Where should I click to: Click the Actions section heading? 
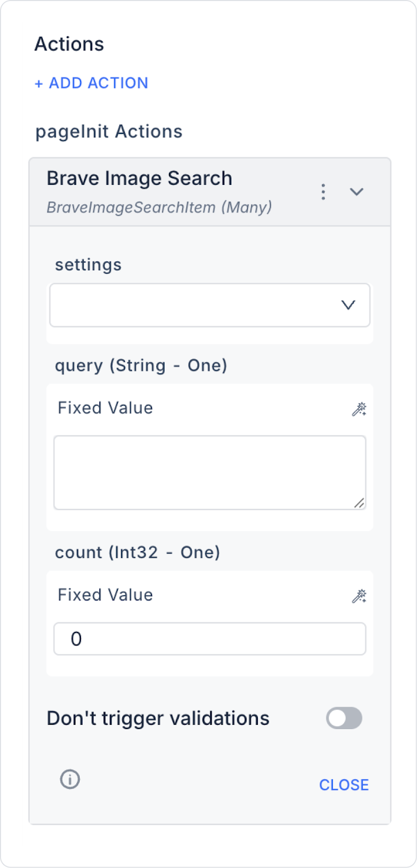[x=69, y=44]
